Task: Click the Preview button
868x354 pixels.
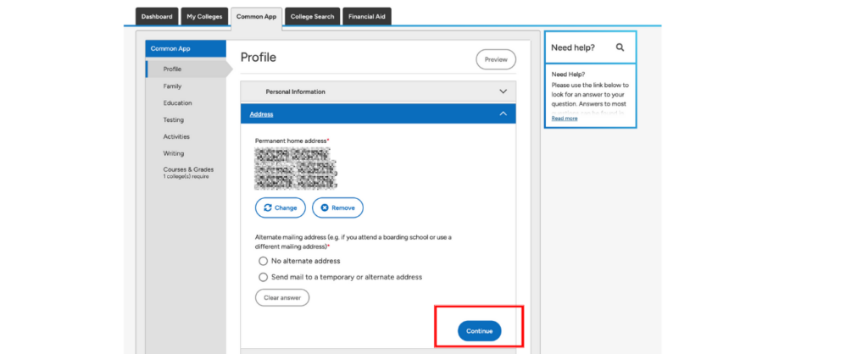Action: click(x=496, y=59)
